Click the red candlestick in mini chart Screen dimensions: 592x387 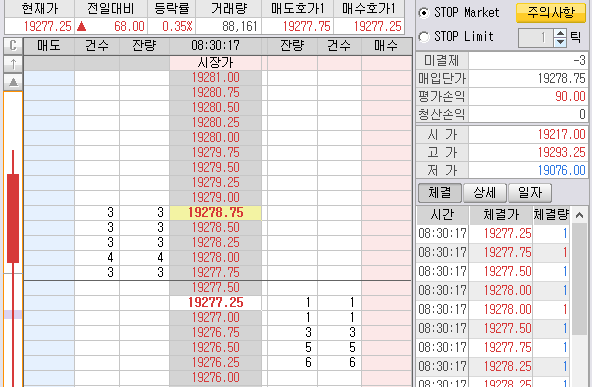tap(13, 218)
